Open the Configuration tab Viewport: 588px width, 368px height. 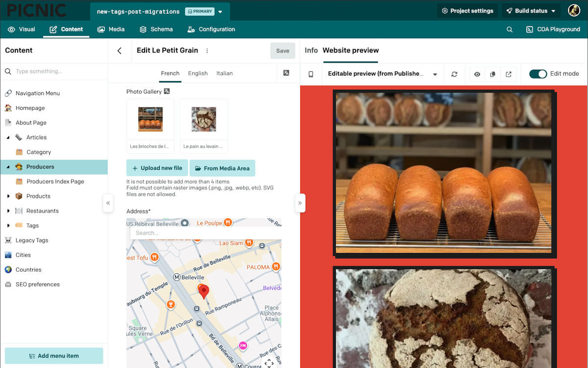click(x=211, y=29)
